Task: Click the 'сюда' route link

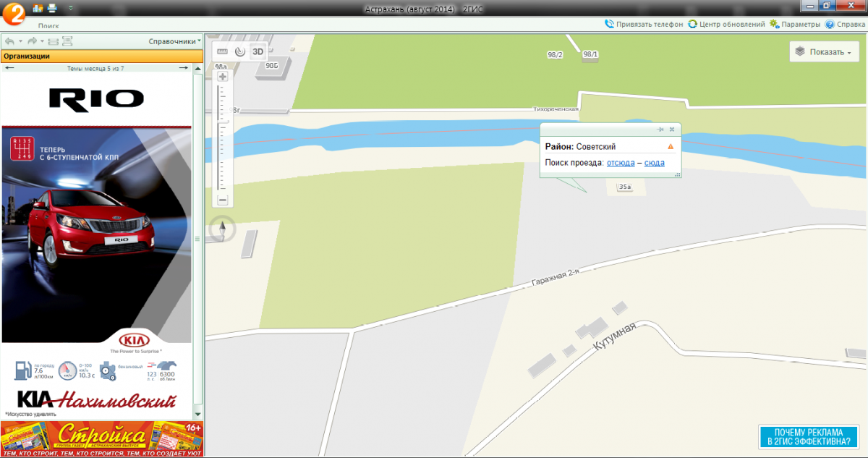Action: tap(655, 163)
